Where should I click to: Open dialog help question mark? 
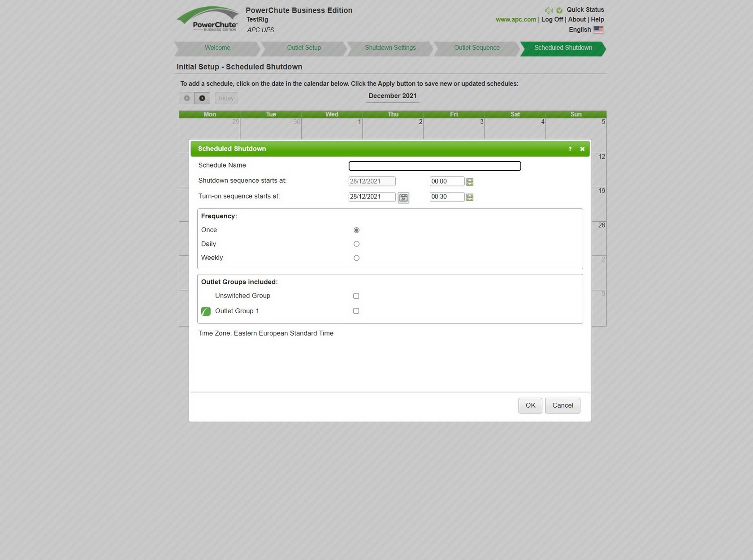[x=570, y=149]
